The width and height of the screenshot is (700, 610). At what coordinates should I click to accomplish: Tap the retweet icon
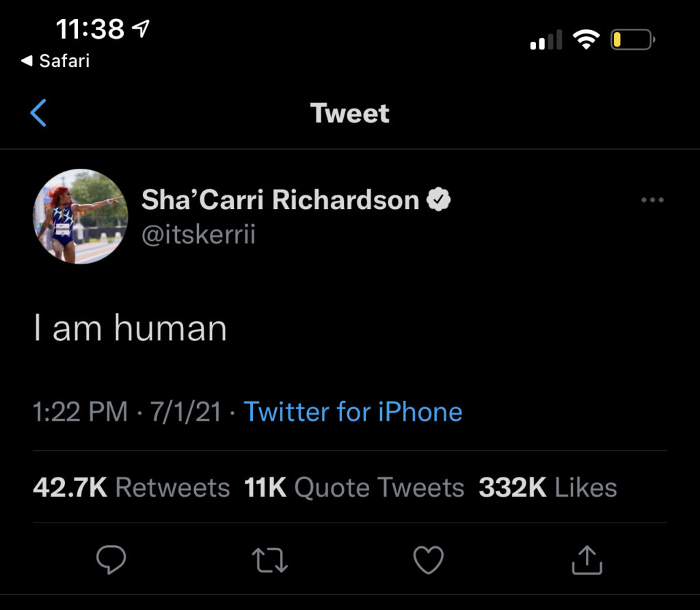(x=269, y=559)
